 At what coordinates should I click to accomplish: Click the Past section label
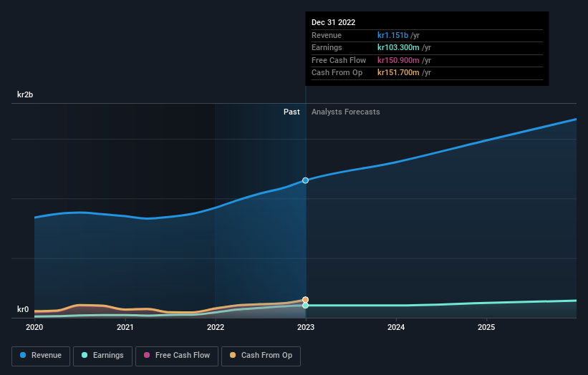291,112
